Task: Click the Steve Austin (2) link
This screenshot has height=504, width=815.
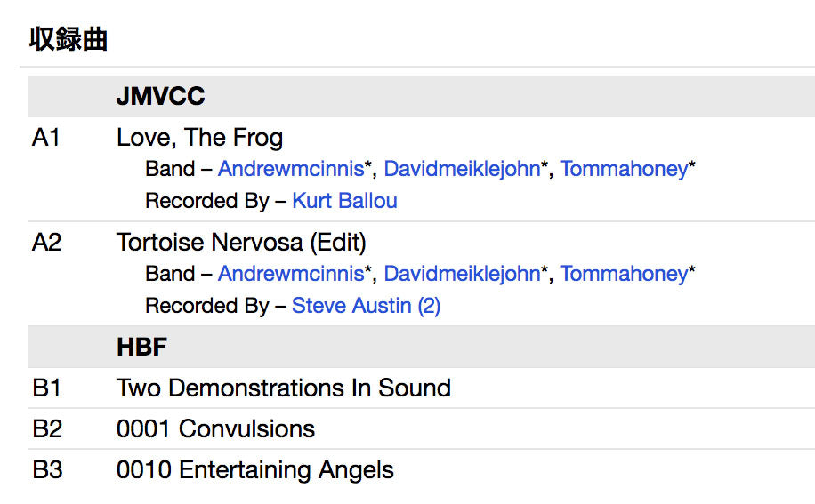Action: (x=366, y=306)
